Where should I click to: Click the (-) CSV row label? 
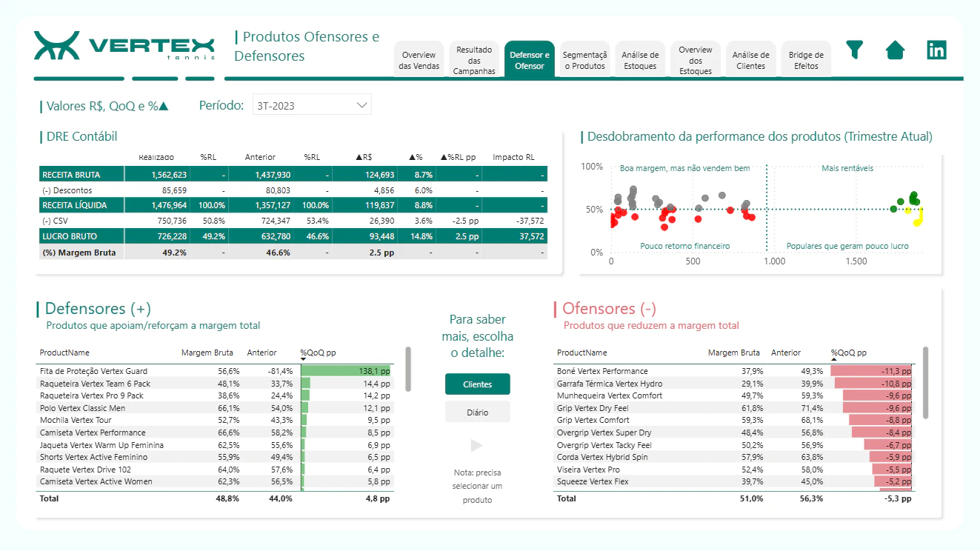(55, 221)
